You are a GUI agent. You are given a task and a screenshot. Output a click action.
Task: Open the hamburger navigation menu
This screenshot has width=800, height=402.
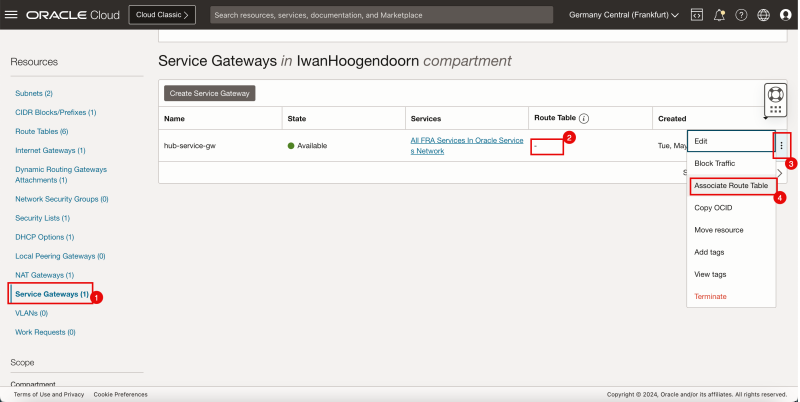11,15
